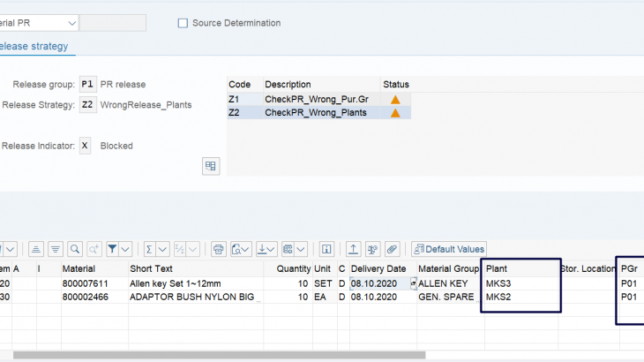Click the empty field beside PR dropdown

113,23
